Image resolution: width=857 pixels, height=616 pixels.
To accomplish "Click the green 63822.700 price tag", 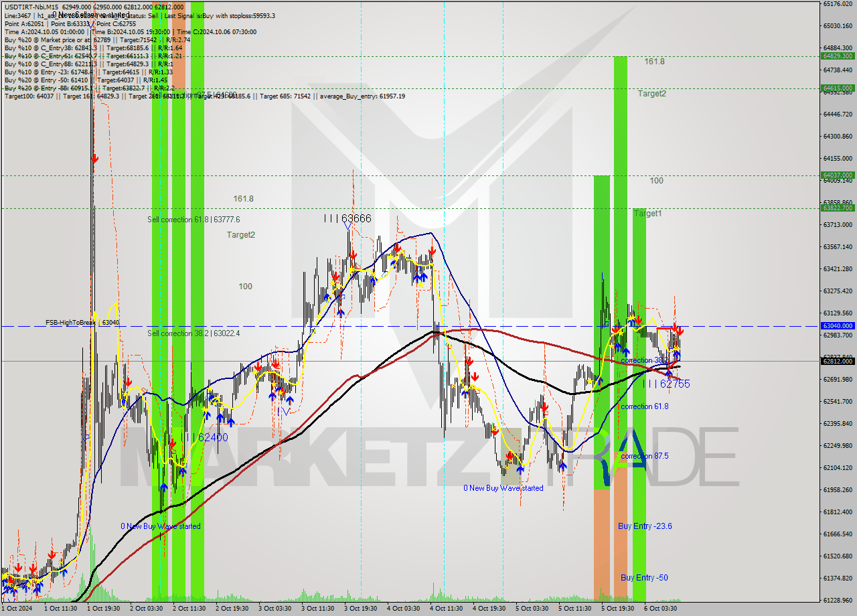I will click(x=838, y=208).
